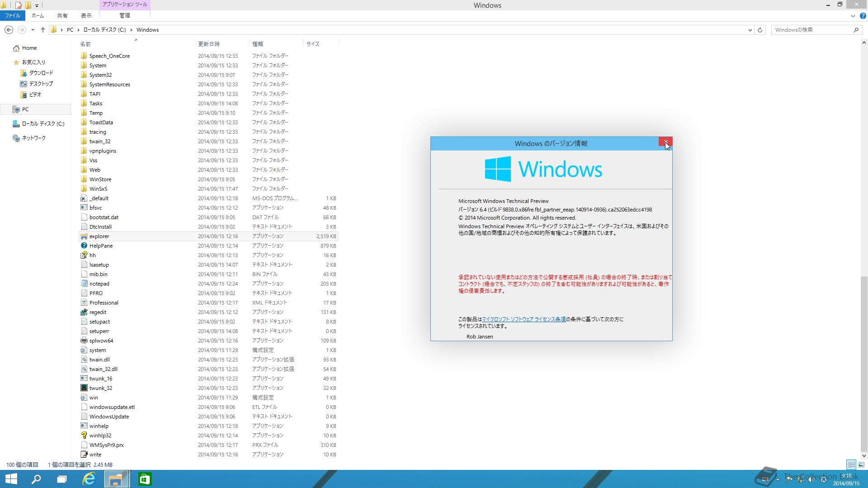The width and height of the screenshot is (868, 488).
Task: Open the ファイル menu tab
Action: coord(13,15)
